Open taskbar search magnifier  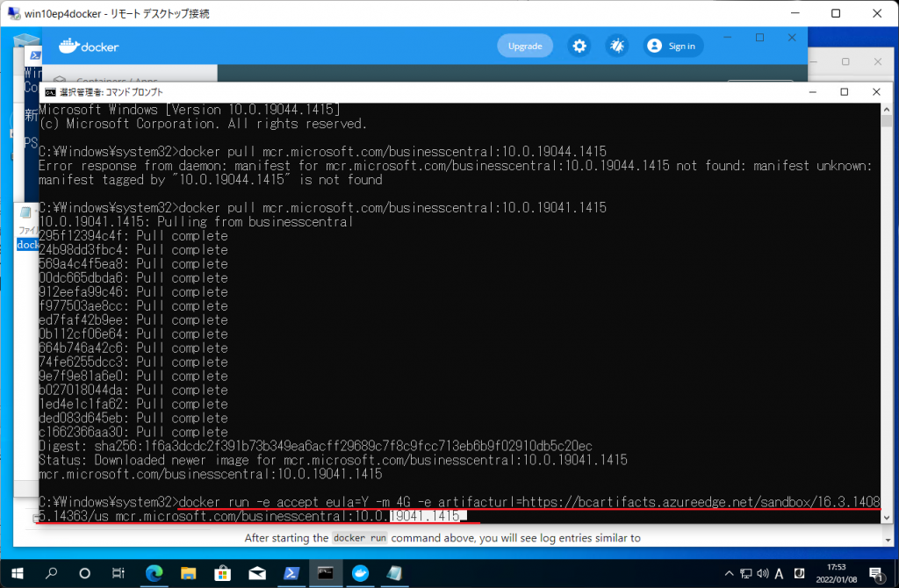click(51, 573)
